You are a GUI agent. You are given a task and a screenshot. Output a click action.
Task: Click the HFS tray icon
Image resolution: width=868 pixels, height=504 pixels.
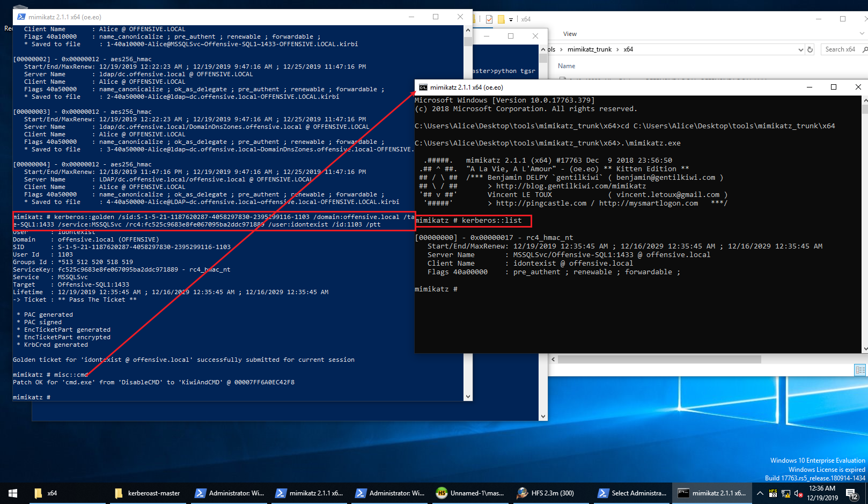773,493
